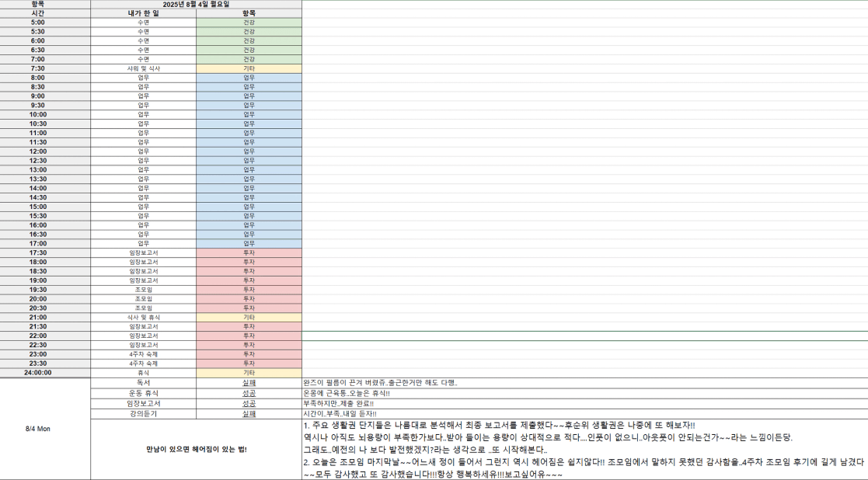Viewport: 868px width, 480px height.
Task: Select blue 업무 category cell in 9:00 row
Action: [x=249, y=96]
